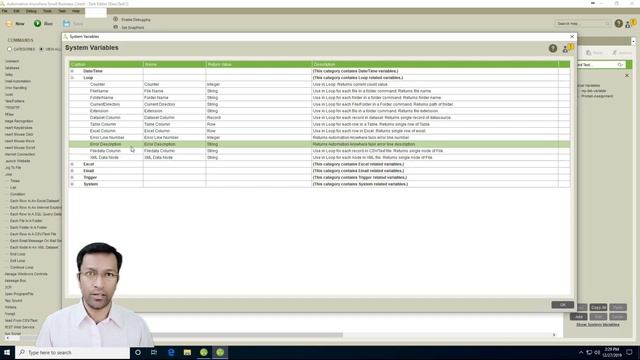Viewport: 640px width, 360px height.
Task: Click the Enable Debugging icon
Action: point(116,19)
